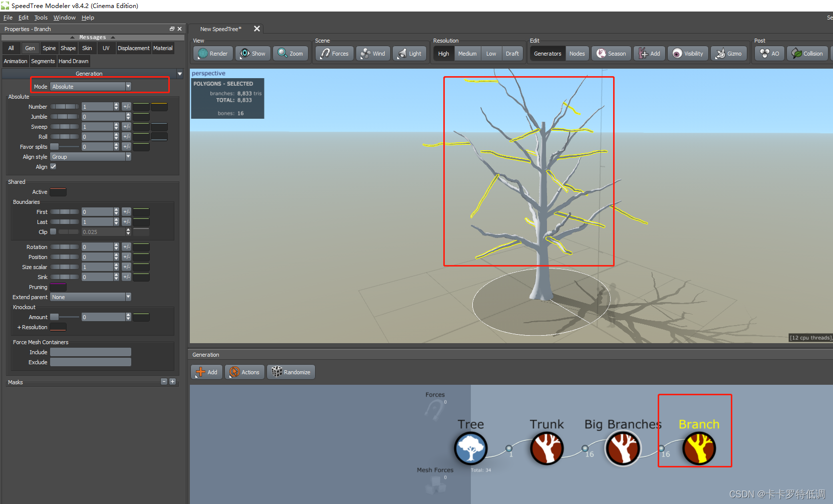
Task: Open the Displacement tab
Action: (134, 48)
